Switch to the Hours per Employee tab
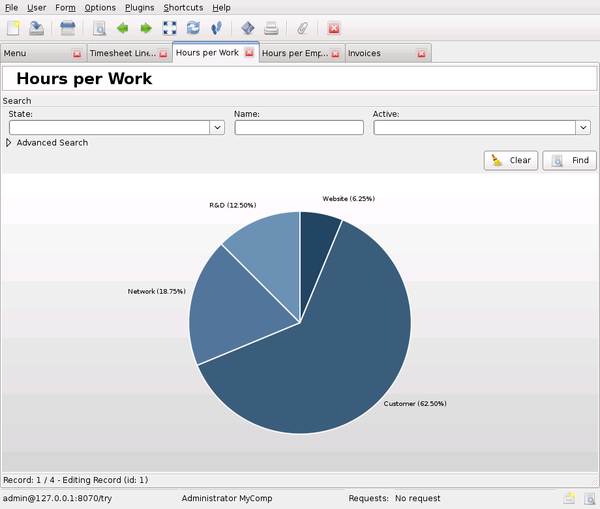Viewport: 600px width, 509px height. point(295,54)
